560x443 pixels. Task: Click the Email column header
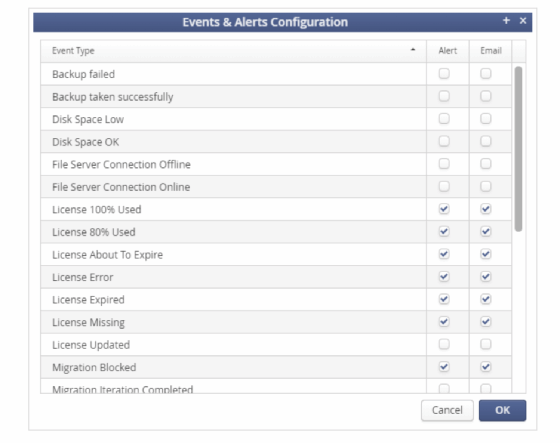point(491,51)
